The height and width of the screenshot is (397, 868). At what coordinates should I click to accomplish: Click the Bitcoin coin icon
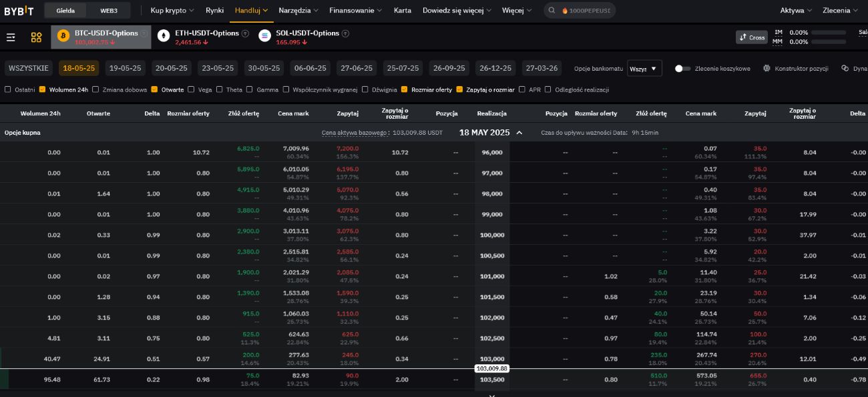click(x=63, y=36)
